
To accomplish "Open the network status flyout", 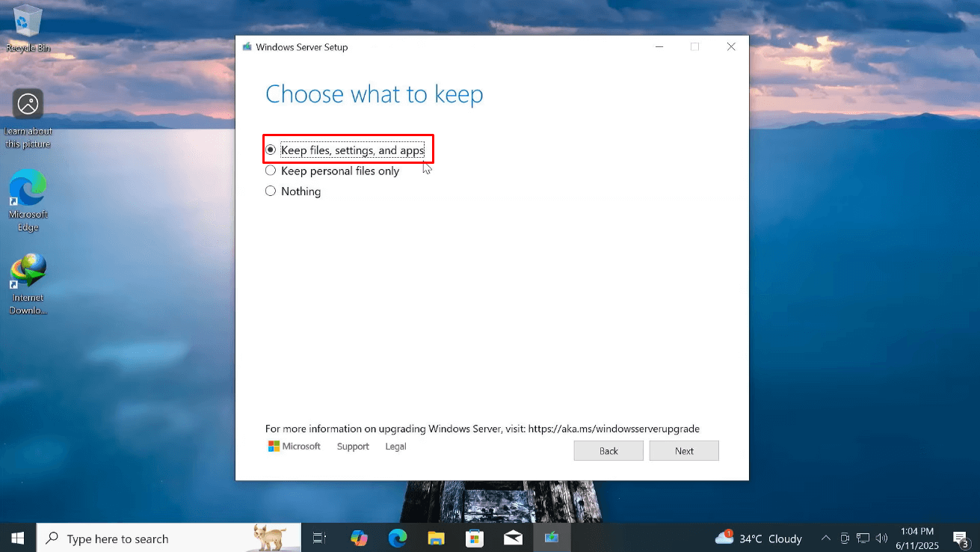I will pos(863,538).
